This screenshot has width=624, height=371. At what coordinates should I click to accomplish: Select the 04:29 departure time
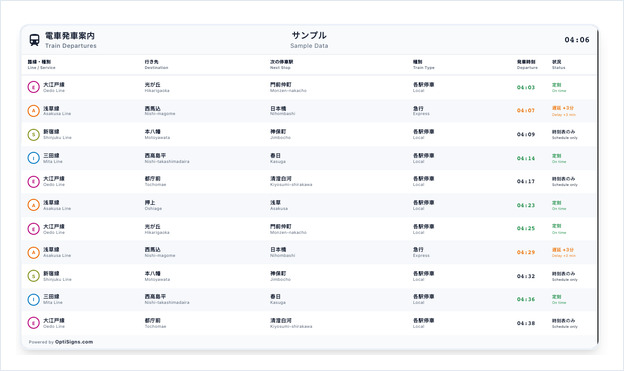click(526, 252)
